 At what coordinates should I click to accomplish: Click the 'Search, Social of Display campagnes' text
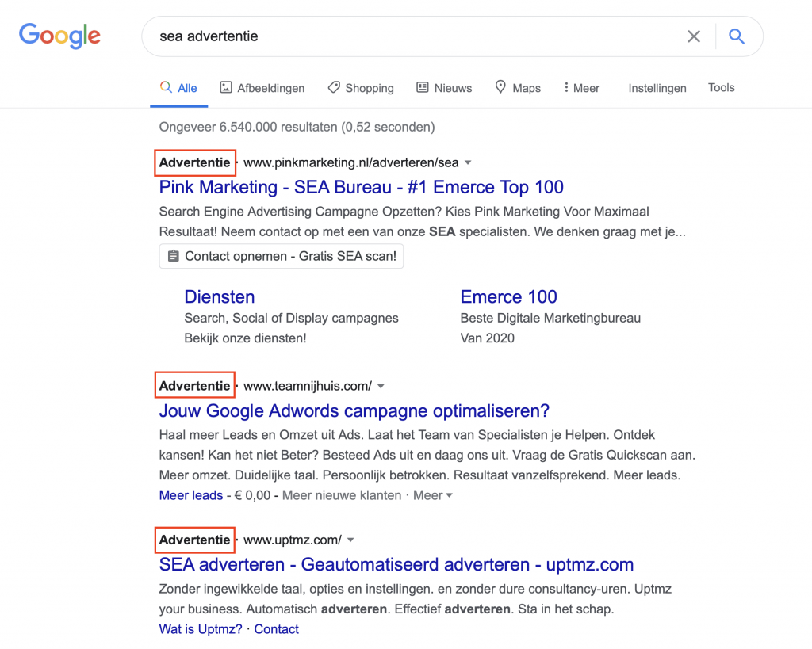click(292, 318)
